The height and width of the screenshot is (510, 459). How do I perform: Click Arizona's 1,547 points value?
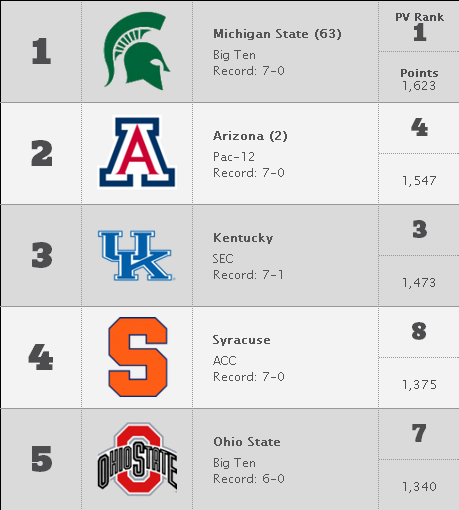(419, 181)
